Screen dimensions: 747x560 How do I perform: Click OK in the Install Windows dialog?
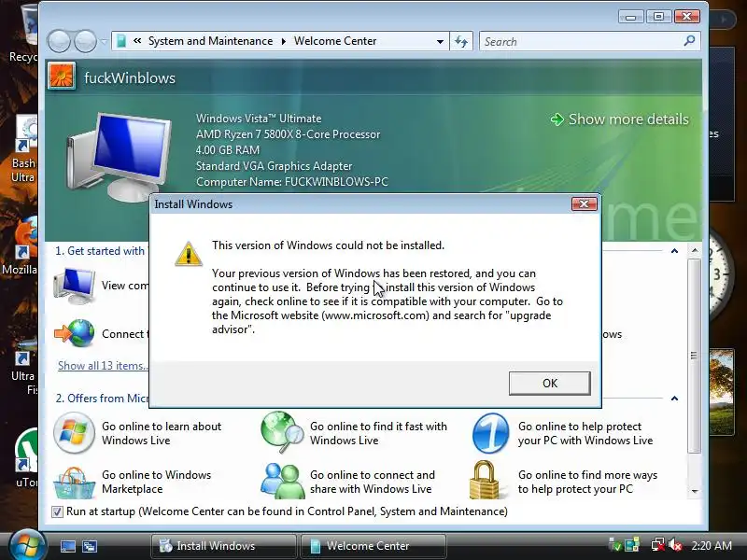549,384
